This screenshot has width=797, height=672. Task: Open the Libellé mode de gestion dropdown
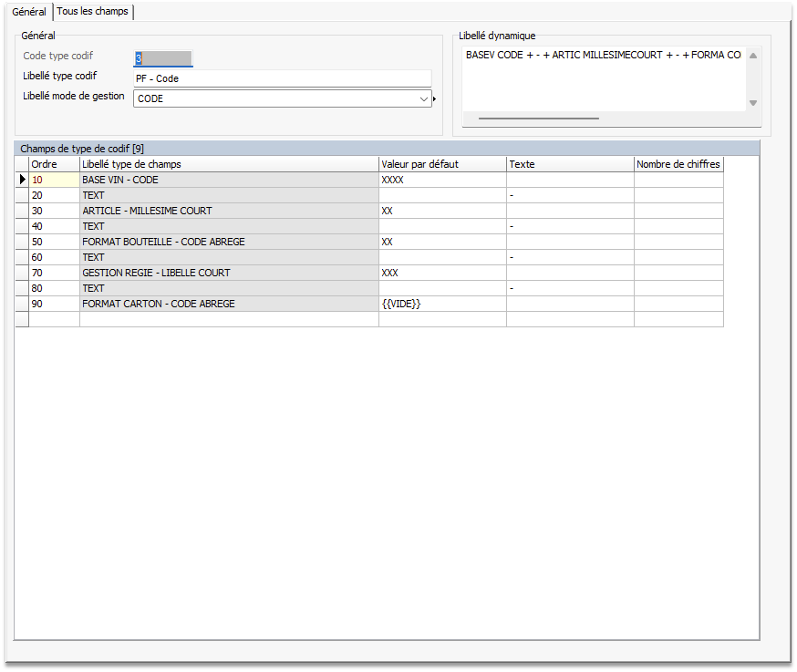424,98
